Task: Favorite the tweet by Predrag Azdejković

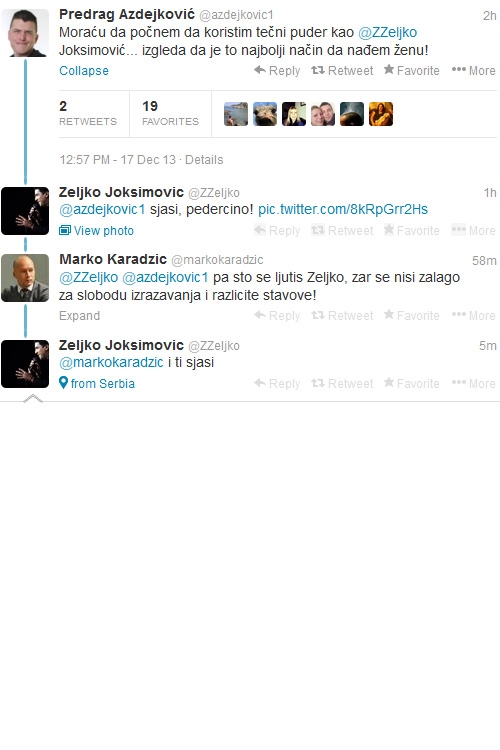Action: [411, 71]
